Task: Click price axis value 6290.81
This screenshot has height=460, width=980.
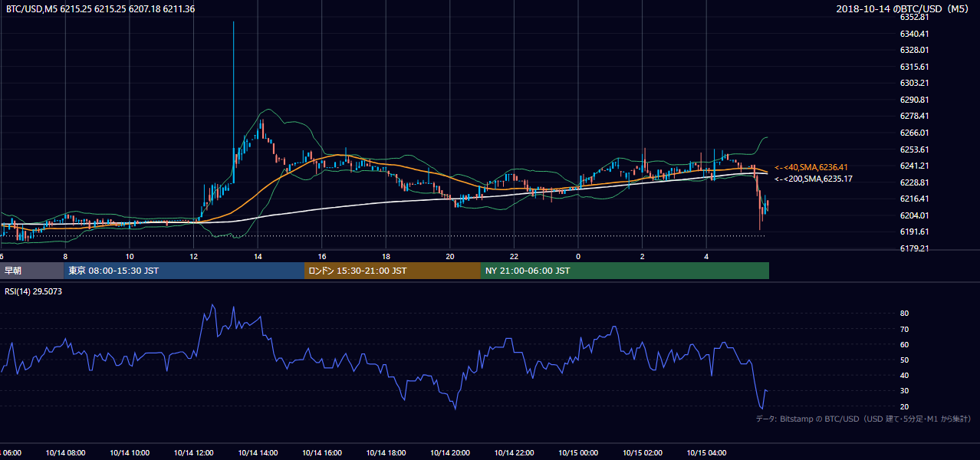Action: 915,100
